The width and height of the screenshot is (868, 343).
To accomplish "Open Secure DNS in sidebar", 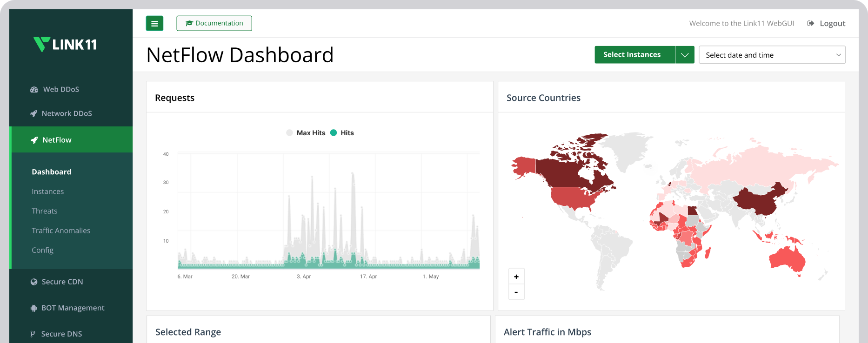I will point(61,334).
